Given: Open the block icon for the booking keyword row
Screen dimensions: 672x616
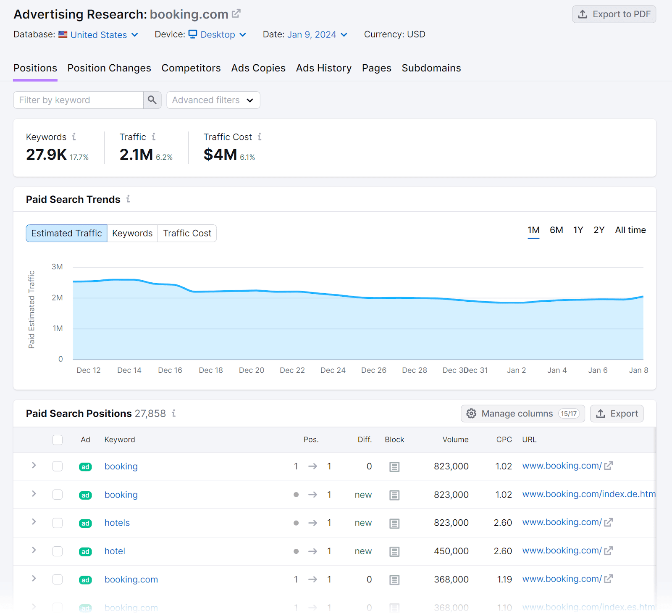Looking at the screenshot, I should (394, 466).
